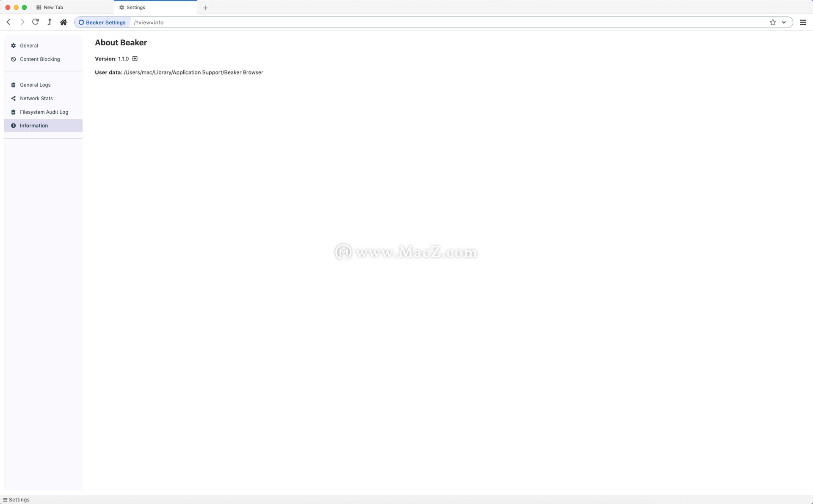Bookmark this page with the star icon

[773, 22]
